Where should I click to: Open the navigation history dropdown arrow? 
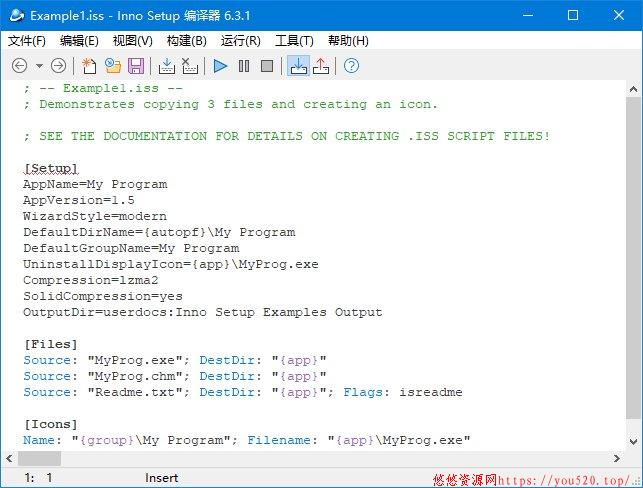39,66
